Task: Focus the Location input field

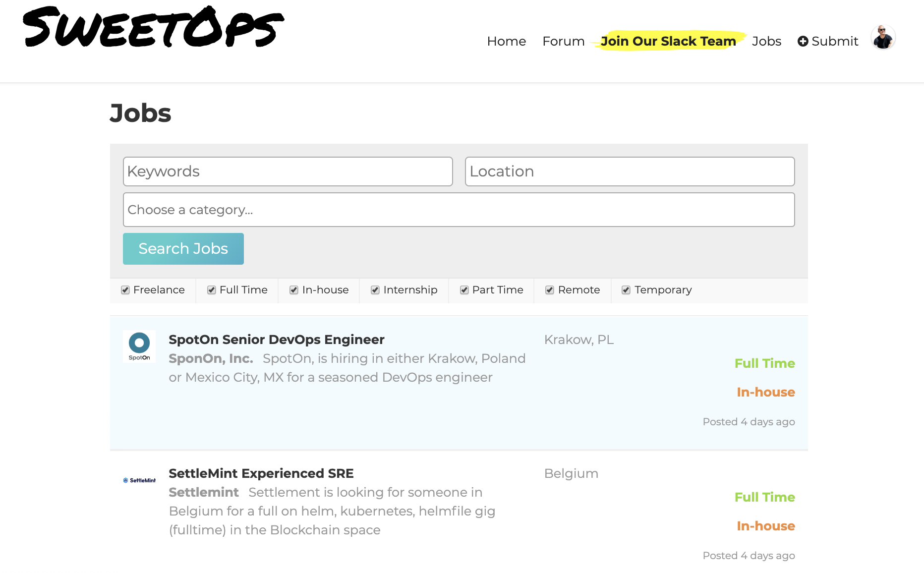Action: tap(630, 172)
